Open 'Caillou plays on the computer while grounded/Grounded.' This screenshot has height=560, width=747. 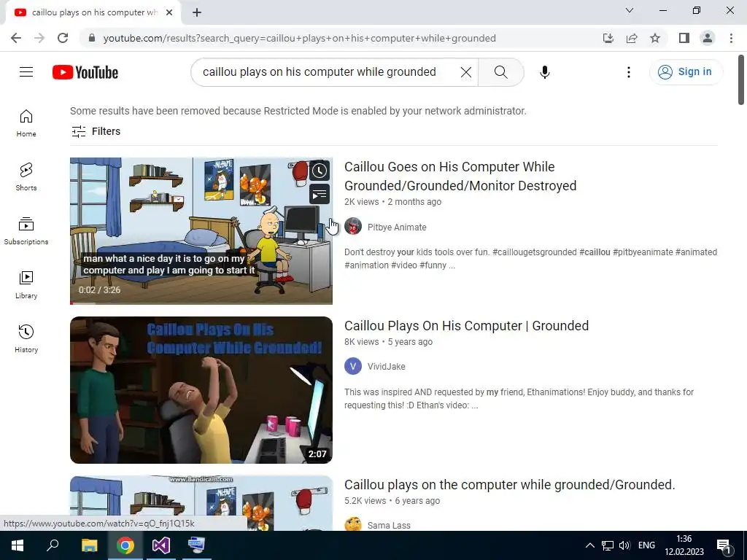(x=510, y=485)
